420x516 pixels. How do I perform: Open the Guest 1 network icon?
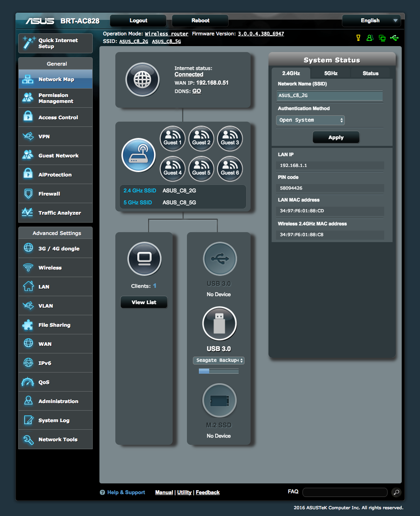[173, 139]
